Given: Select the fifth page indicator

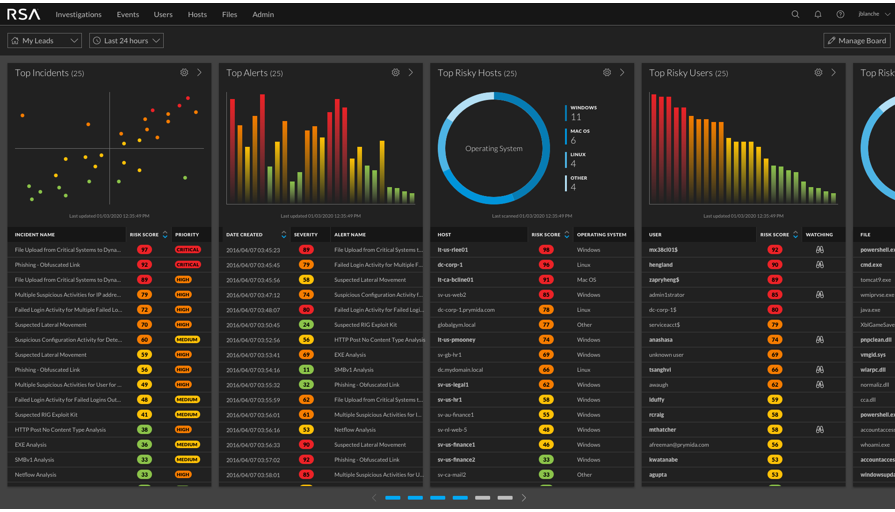Looking at the screenshot, I should coord(482,498).
